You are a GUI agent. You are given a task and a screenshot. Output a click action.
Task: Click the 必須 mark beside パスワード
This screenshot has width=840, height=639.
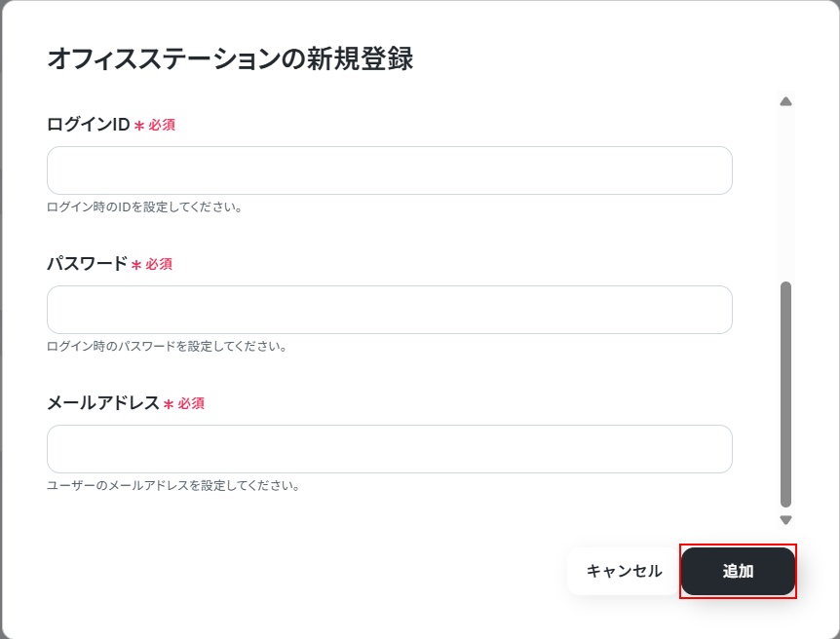(159, 264)
